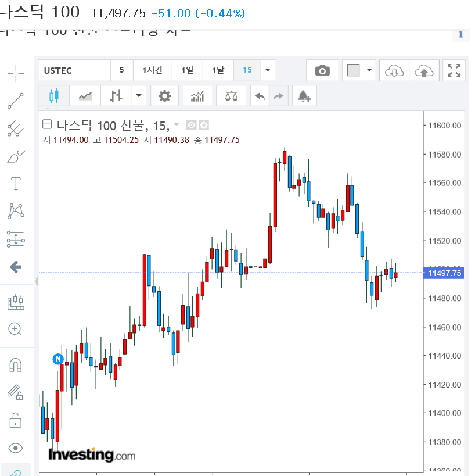The height and width of the screenshot is (476, 475).
Task: Toggle stay in drawing mode pencil-lock
Action: click(15, 392)
